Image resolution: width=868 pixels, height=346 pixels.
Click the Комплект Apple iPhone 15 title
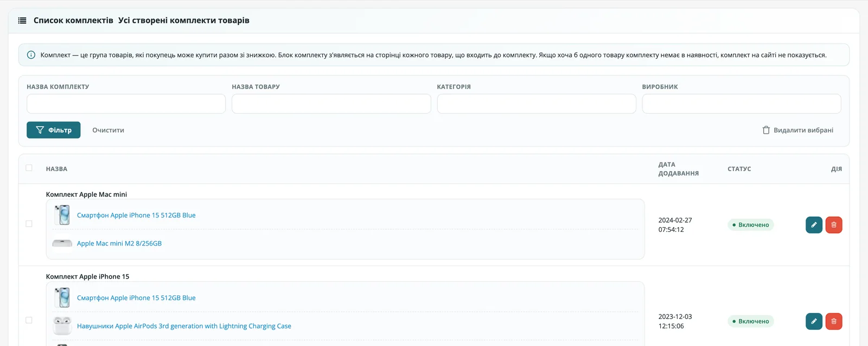(x=88, y=276)
